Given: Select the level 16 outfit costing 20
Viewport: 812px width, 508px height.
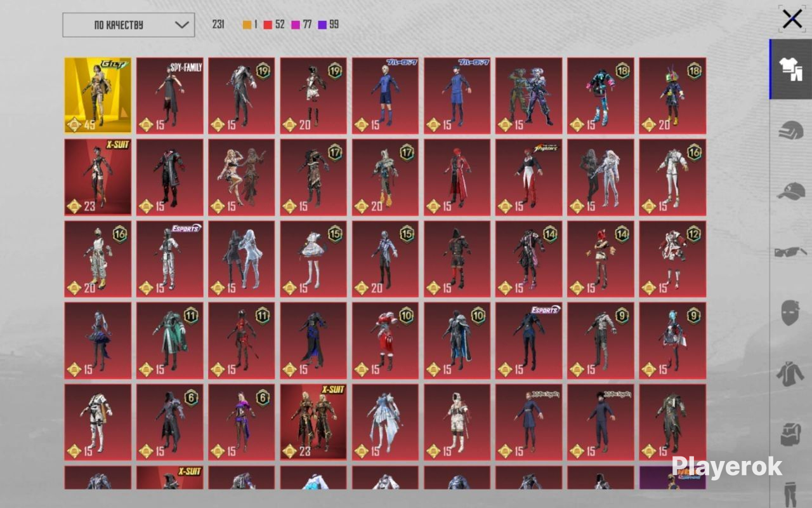Looking at the screenshot, I should click(x=98, y=258).
